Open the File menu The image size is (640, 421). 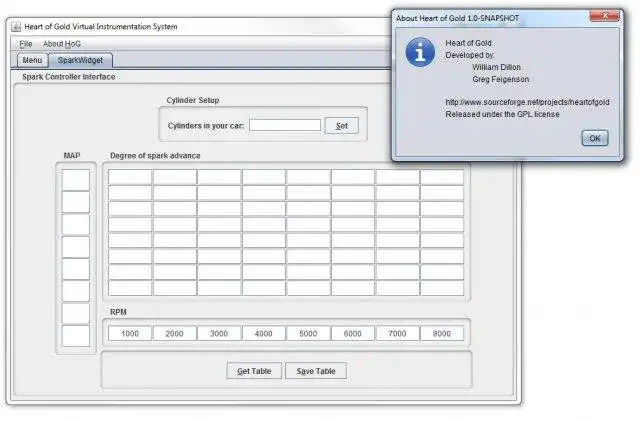tap(26, 44)
